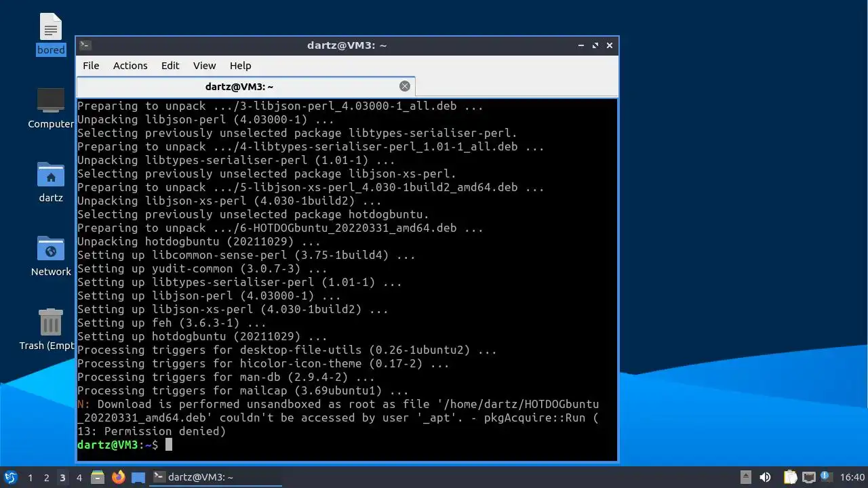Click the show desktop panel icon

138,477
